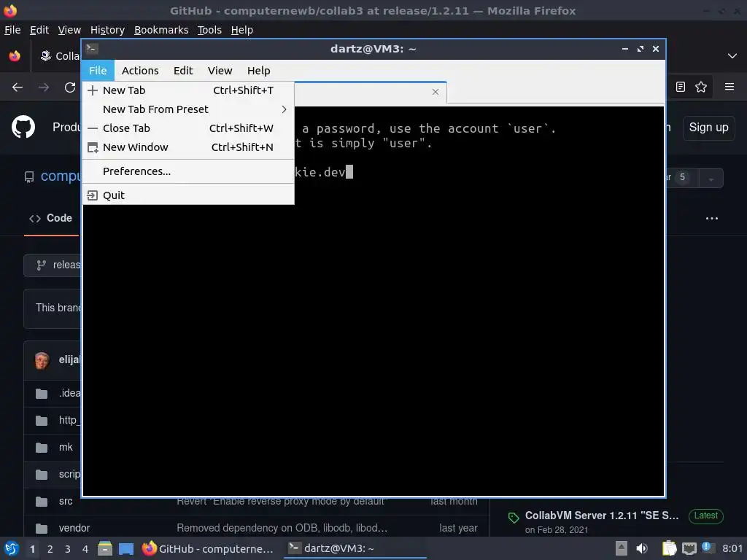The width and height of the screenshot is (747, 560).
Task: Open the terminal Edit menu
Action: pos(183,71)
